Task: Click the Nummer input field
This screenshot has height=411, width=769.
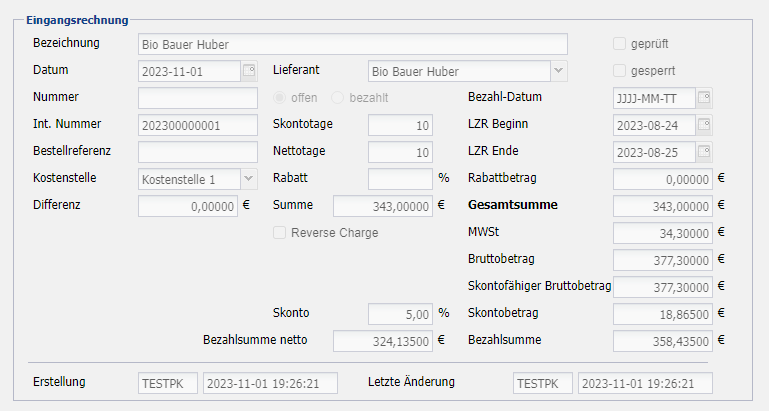Action: click(x=197, y=98)
